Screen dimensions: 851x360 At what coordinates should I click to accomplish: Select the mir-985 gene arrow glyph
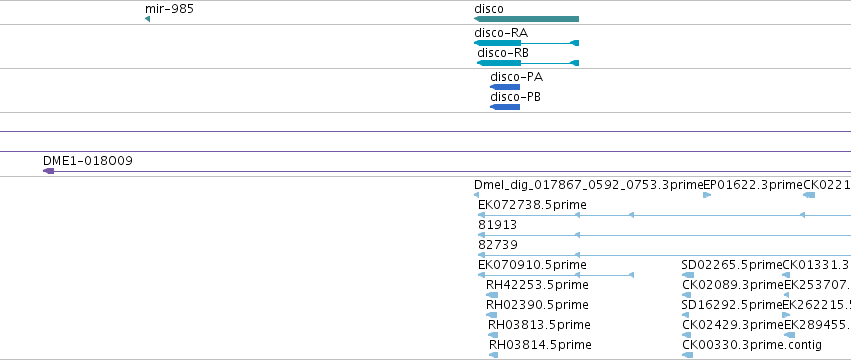coord(147,19)
